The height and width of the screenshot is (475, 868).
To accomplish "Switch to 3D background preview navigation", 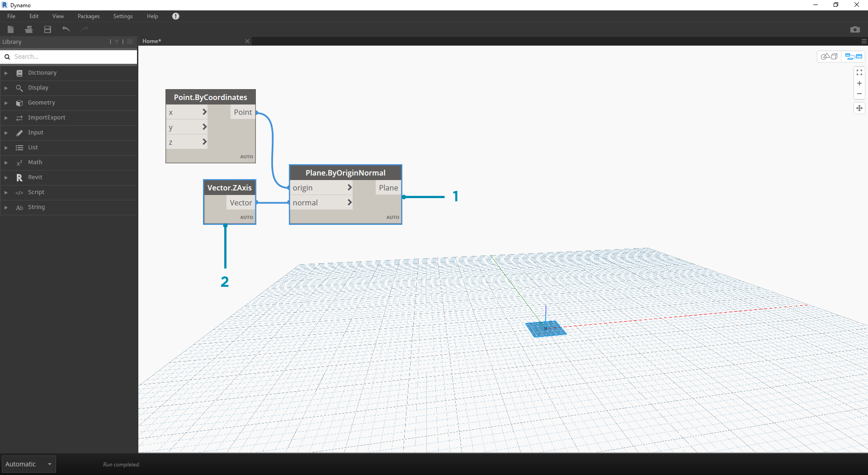I will click(830, 57).
